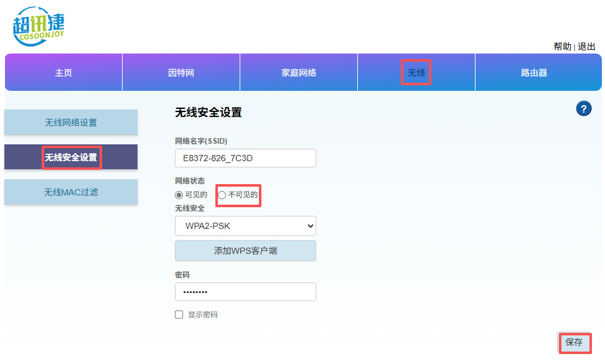Select the 不可见的 radio button

tap(222, 194)
